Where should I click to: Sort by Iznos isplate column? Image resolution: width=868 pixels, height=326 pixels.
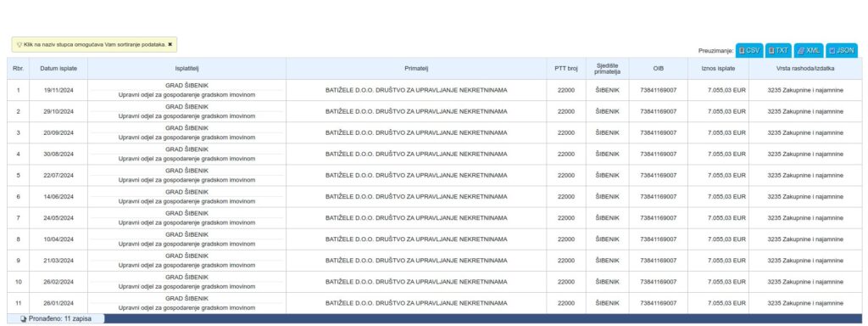(x=719, y=69)
